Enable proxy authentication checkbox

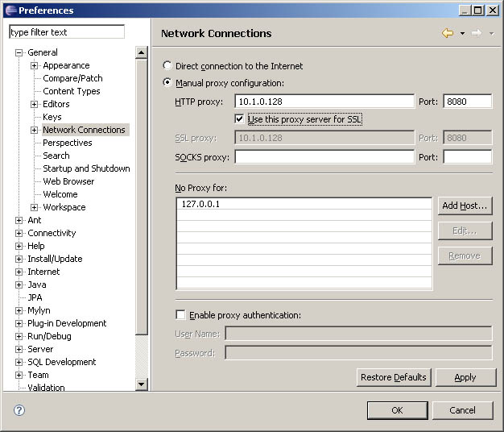(180, 315)
